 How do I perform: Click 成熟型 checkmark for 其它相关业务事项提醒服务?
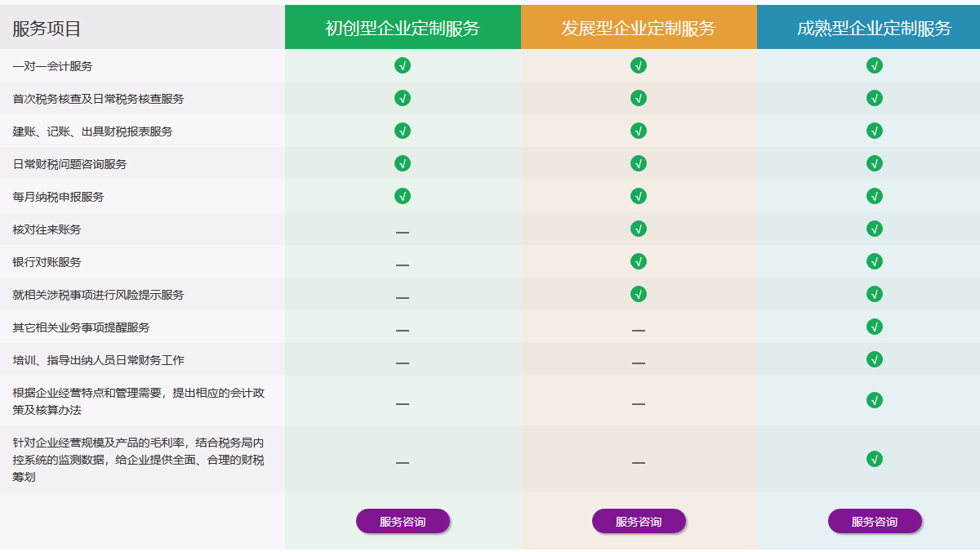[875, 327]
